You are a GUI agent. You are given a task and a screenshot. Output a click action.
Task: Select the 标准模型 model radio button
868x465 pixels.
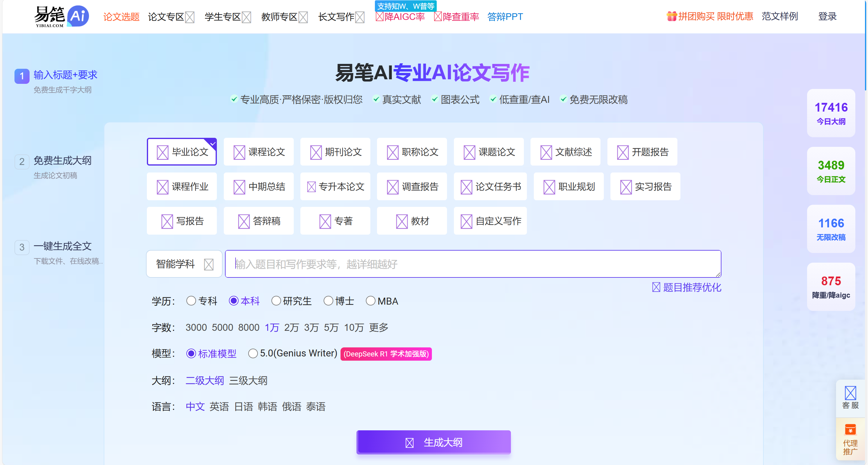[x=191, y=353]
